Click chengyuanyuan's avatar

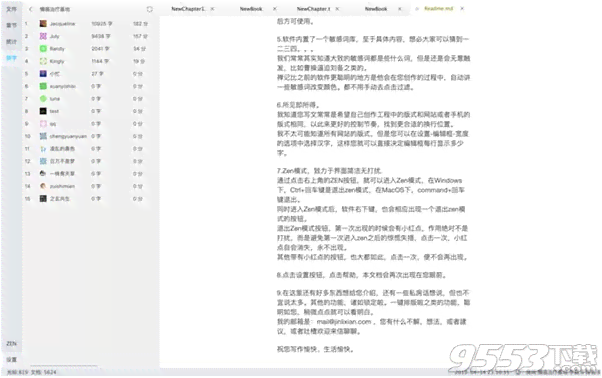click(43, 136)
